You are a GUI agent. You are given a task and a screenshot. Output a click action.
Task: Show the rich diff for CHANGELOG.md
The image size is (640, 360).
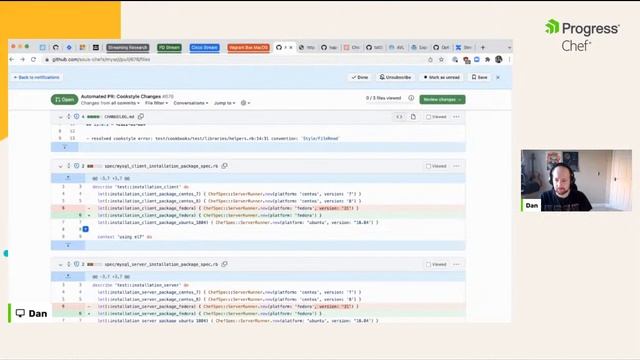pyautogui.click(x=413, y=117)
